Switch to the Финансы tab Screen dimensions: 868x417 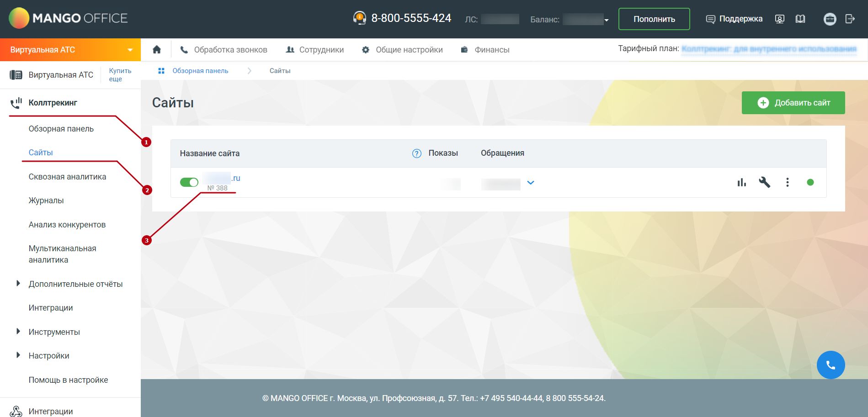(491, 49)
